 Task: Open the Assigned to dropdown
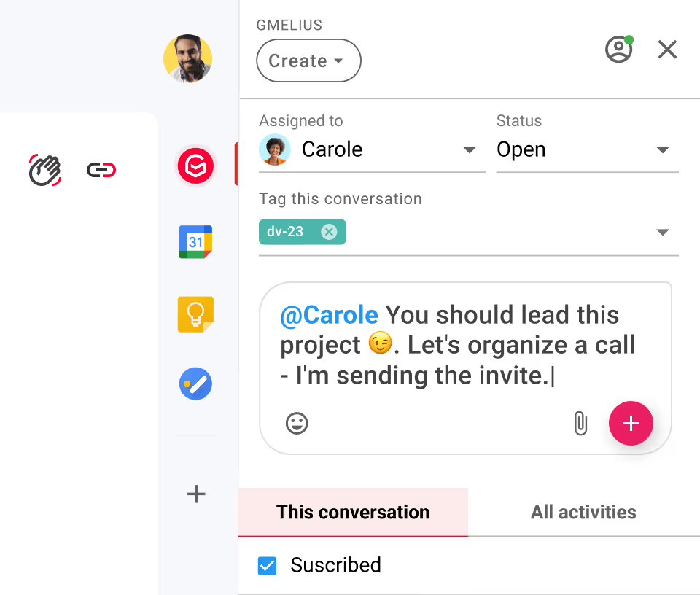click(469, 149)
